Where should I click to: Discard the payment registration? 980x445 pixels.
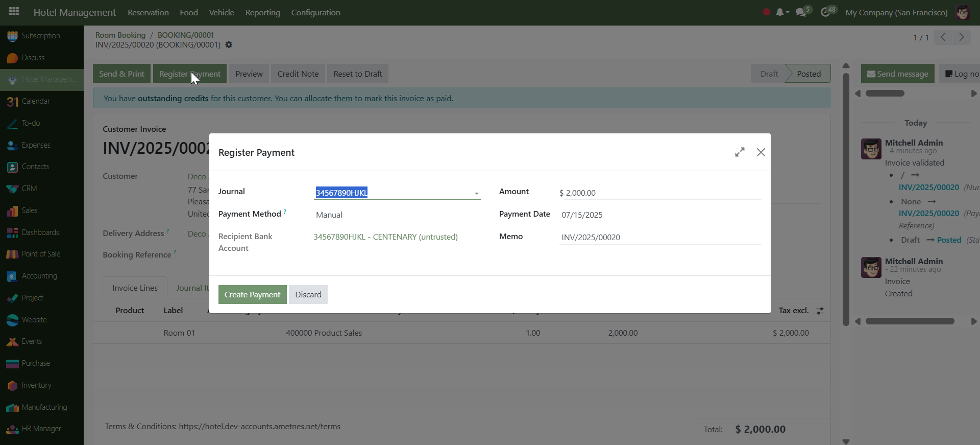point(308,295)
